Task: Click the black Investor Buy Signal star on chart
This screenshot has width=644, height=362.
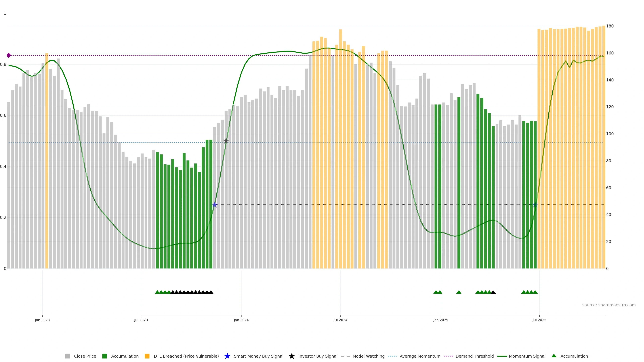Action: coord(226,141)
